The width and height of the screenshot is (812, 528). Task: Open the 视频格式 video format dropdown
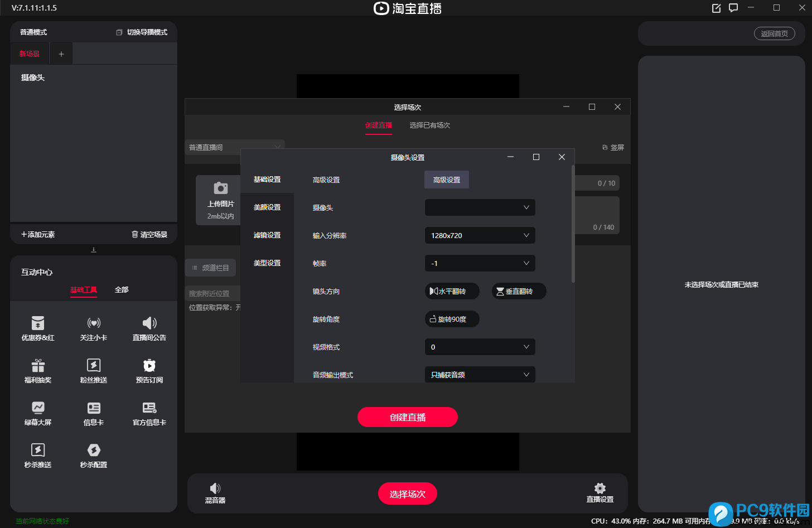[x=480, y=347]
